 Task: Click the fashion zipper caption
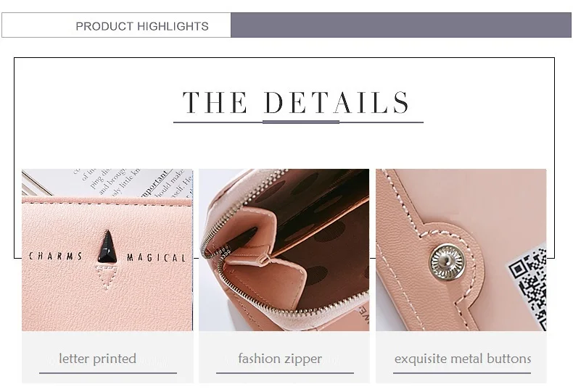click(x=280, y=359)
